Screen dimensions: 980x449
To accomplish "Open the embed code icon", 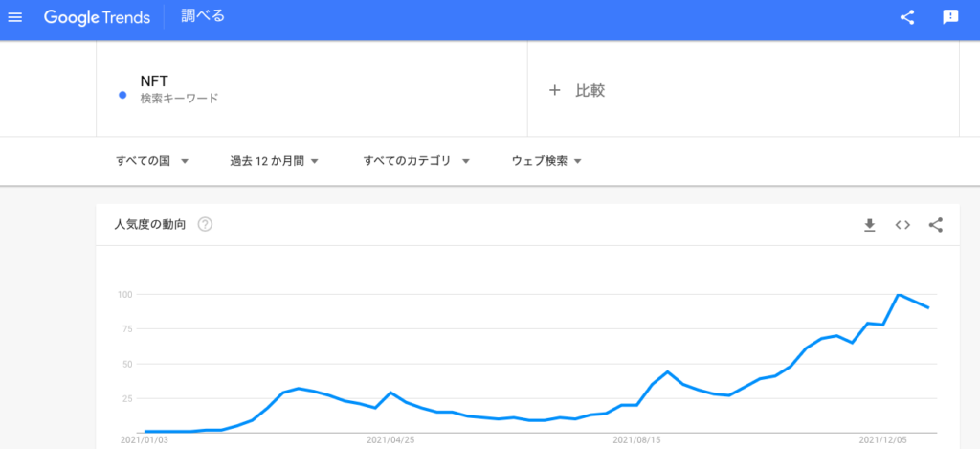I will coord(902,225).
